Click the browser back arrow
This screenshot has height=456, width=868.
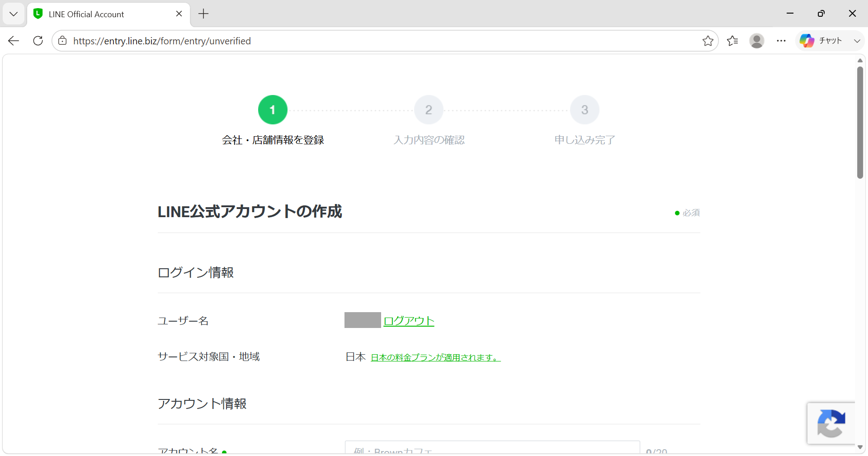[x=14, y=41]
